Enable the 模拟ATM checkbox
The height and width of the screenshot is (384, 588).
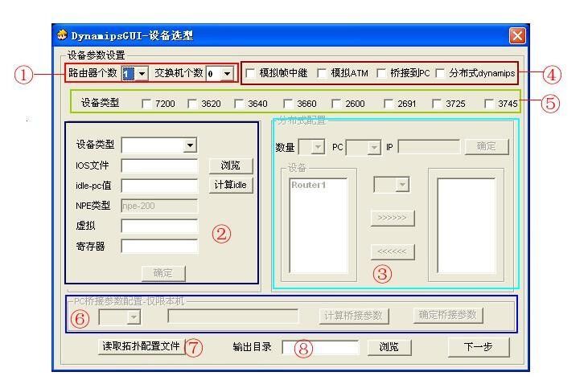(322, 73)
